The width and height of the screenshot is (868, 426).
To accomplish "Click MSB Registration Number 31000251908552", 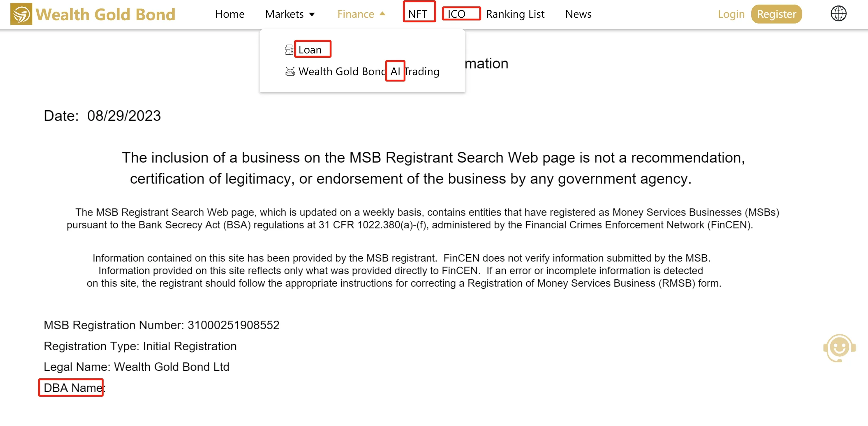I will pos(162,325).
